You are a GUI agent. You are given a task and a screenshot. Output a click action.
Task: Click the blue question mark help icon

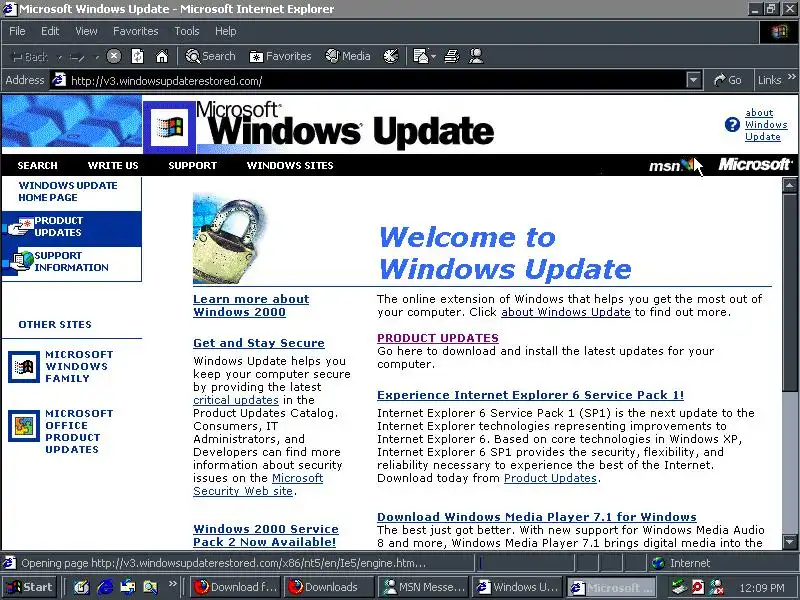732,124
